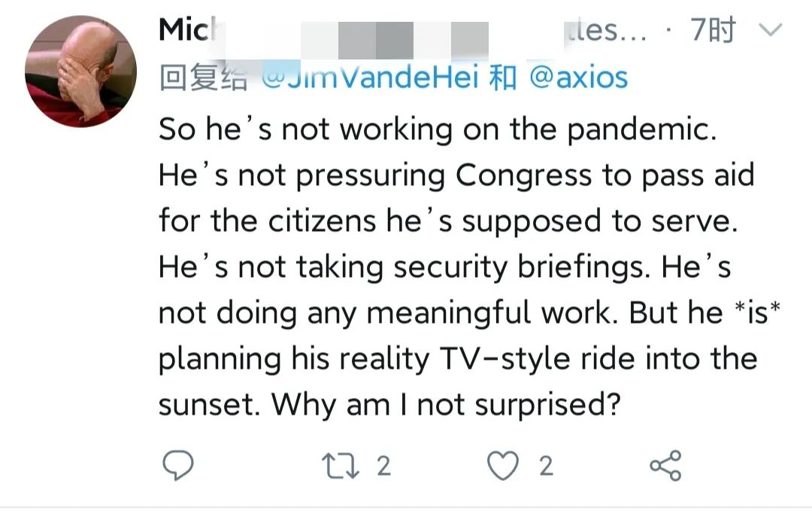Retweet this post using the arrows icon
Viewport: 812px width, 511px height.
point(341,465)
